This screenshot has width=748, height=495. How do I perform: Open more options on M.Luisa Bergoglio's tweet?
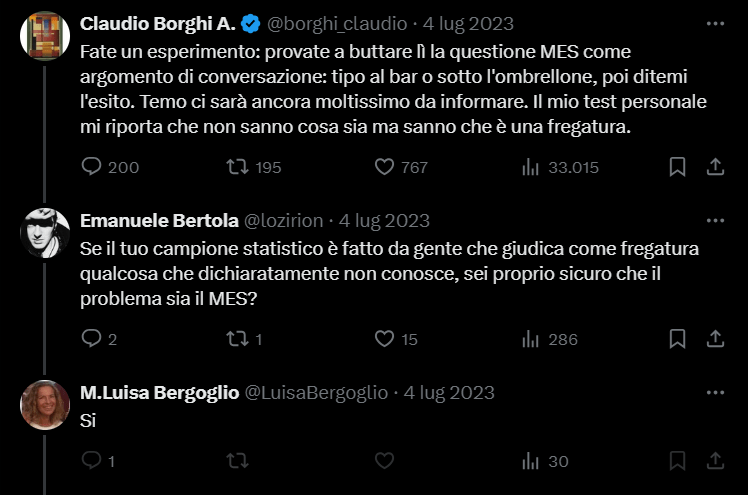pyautogui.click(x=715, y=392)
